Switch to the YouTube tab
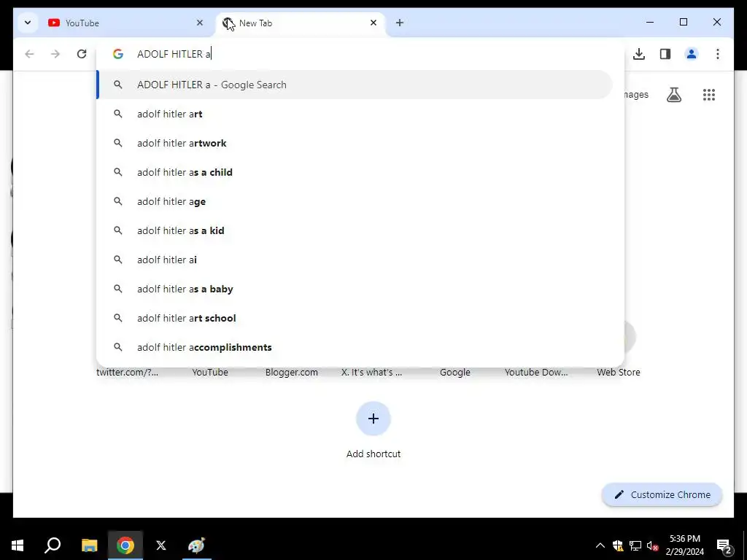The image size is (747, 560). tap(126, 23)
